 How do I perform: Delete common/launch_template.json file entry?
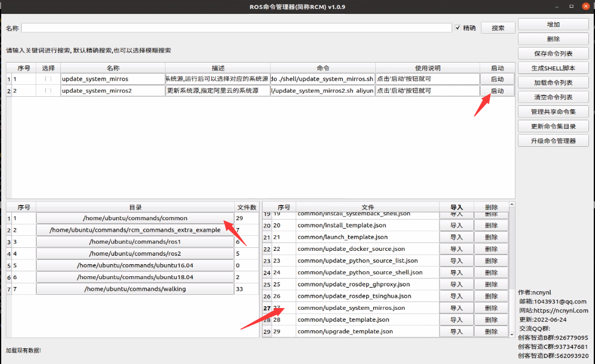coord(491,237)
